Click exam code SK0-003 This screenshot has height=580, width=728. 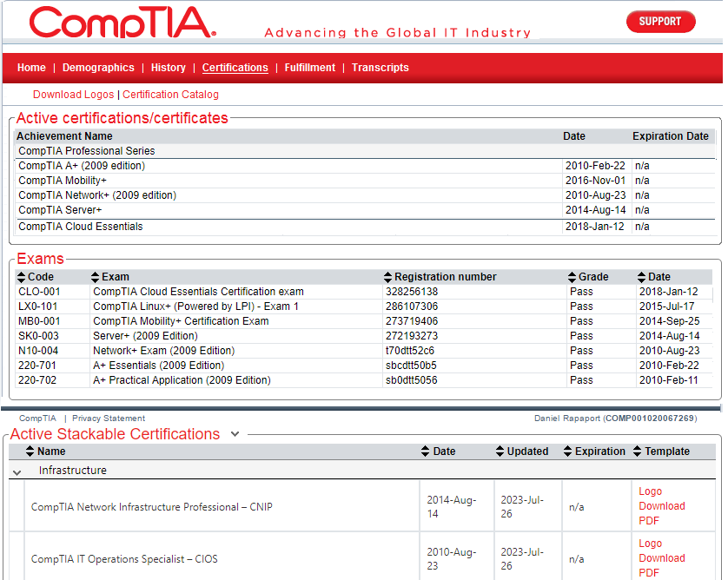tap(38, 336)
